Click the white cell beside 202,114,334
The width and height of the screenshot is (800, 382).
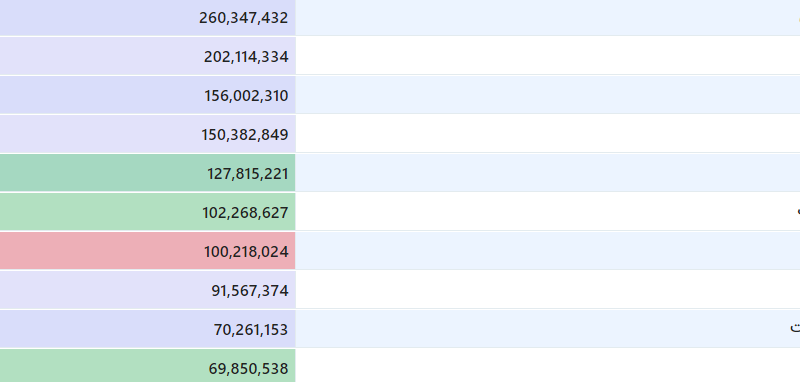click(x=548, y=56)
